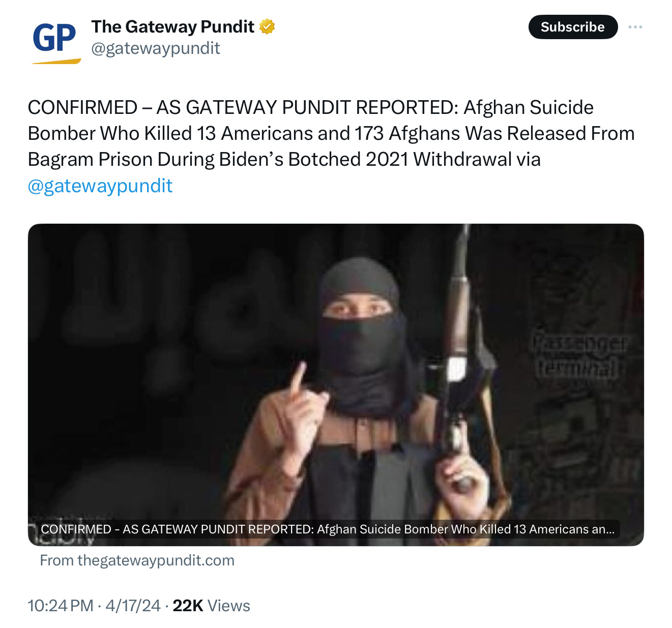The image size is (672, 628).
Task: Click the yellow swoosh under the GP logo
Action: pos(56,62)
